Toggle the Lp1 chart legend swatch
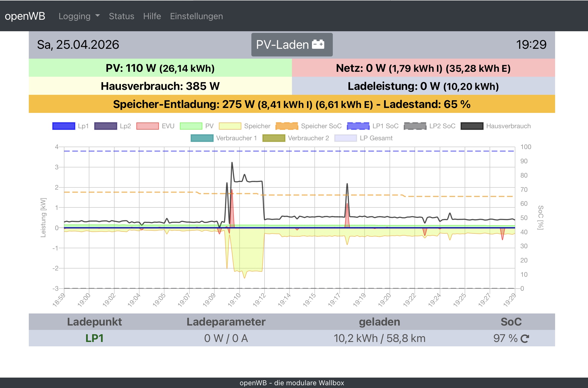The height and width of the screenshot is (388, 588). [64, 126]
